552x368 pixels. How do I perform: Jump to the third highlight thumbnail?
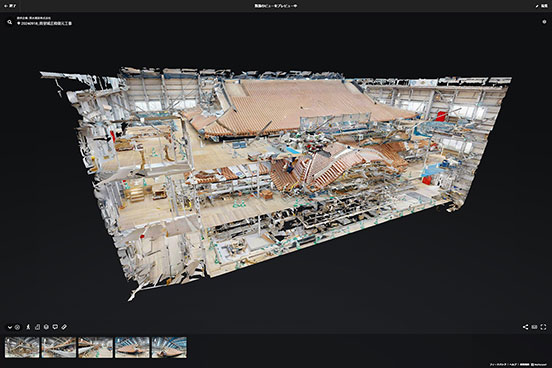[95, 347]
